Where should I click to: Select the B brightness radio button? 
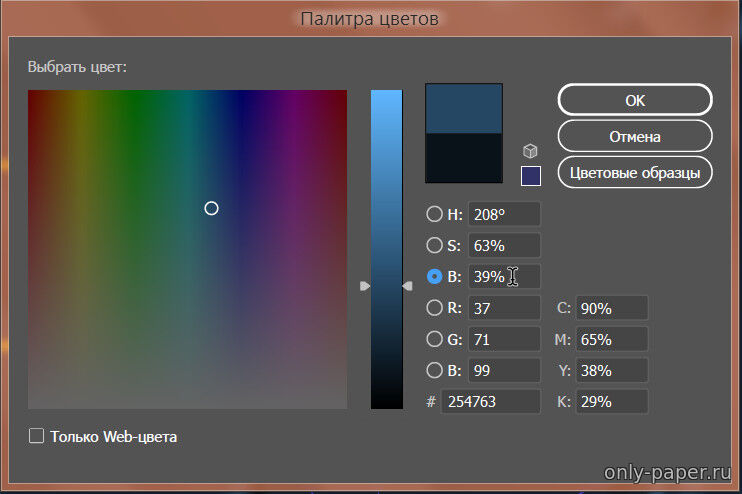[x=434, y=277]
